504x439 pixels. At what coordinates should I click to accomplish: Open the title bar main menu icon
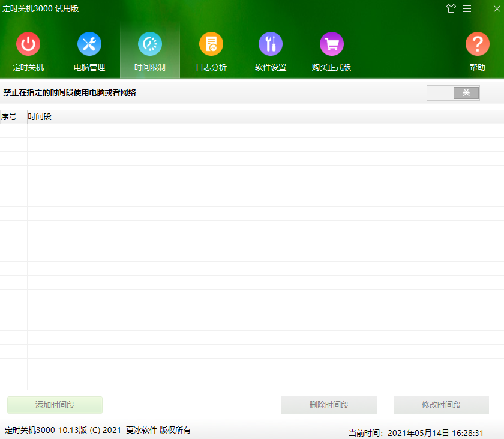pyautogui.click(x=467, y=8)
